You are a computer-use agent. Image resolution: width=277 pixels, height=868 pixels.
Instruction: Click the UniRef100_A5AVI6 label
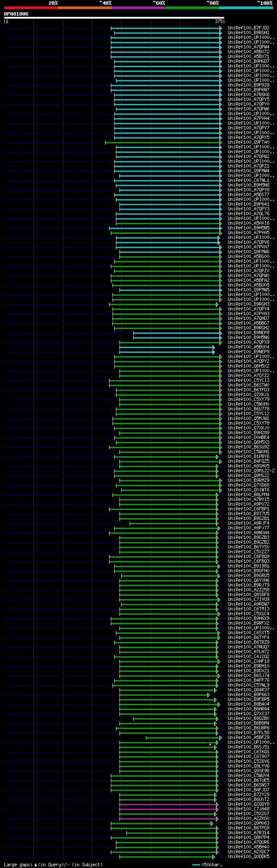(x=248, y=223)
